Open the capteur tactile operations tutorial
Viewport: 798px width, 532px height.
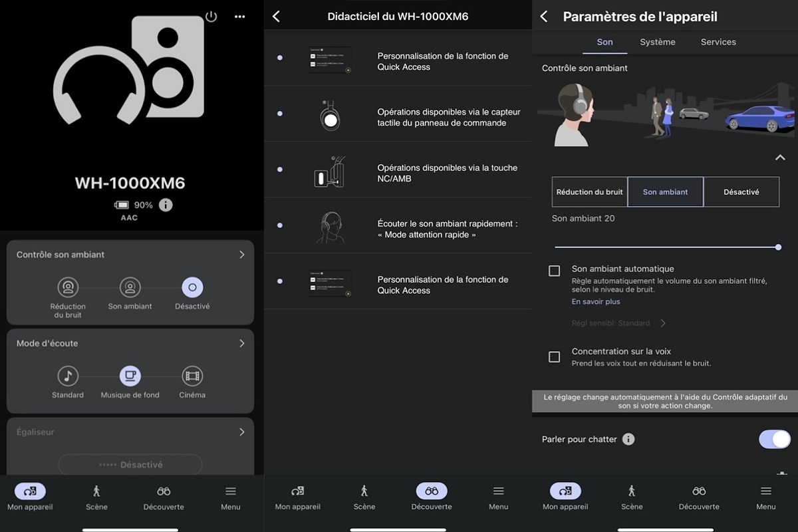click(x=398, y=114)
